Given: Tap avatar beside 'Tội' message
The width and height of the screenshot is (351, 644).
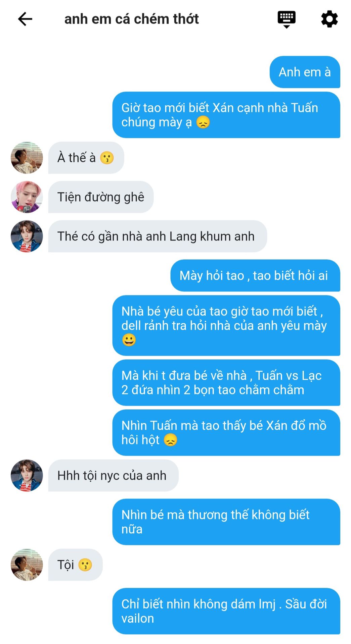Looking at the screenshot, I should [x=27, y=565].
